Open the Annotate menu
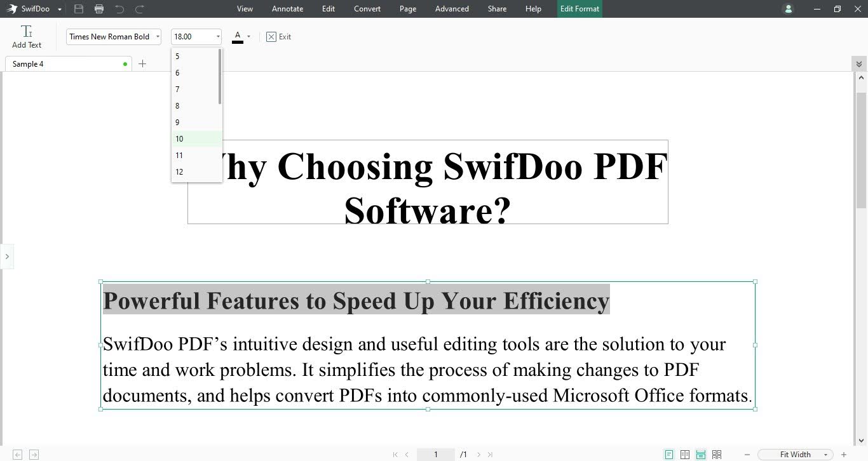Screen dimensions: 868x461 [287, 9]
